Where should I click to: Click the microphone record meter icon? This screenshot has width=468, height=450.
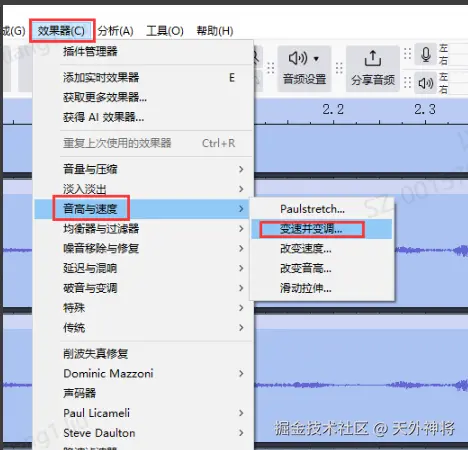tap(426, 54)
